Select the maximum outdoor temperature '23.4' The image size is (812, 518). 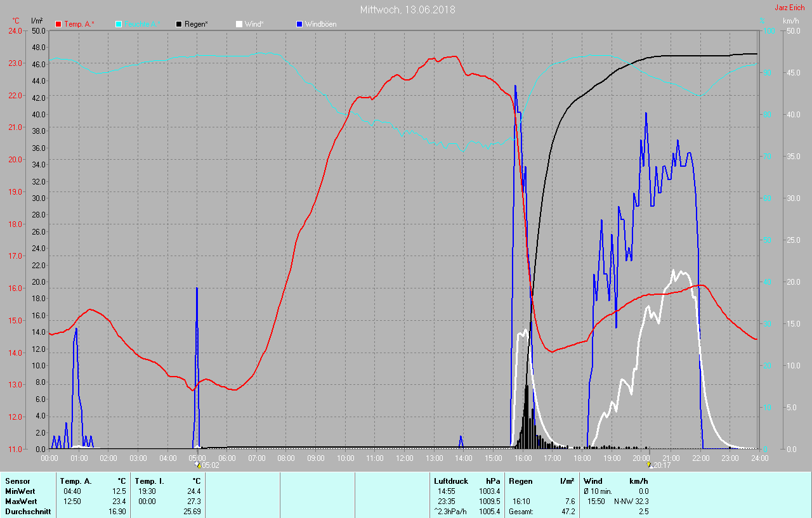(x=119, y=502)
